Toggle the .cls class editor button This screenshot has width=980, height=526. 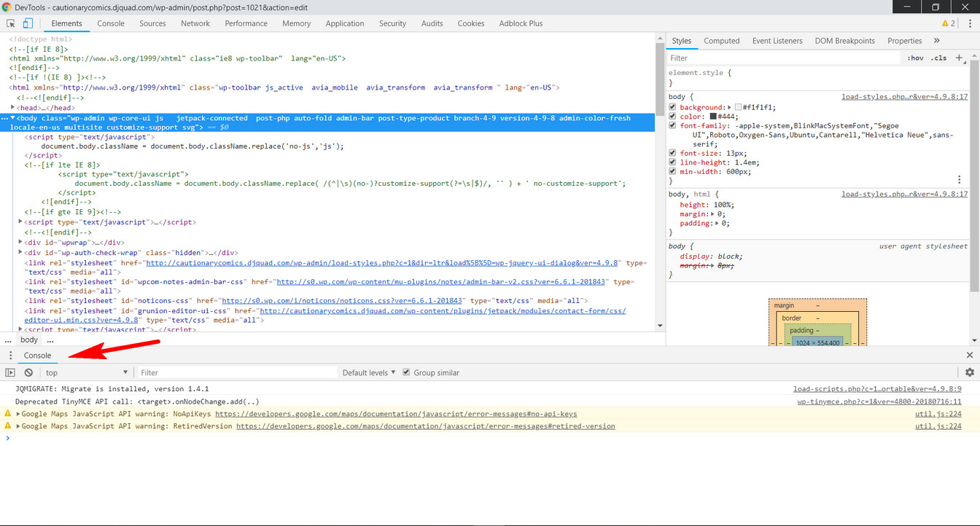click(938, 58)
